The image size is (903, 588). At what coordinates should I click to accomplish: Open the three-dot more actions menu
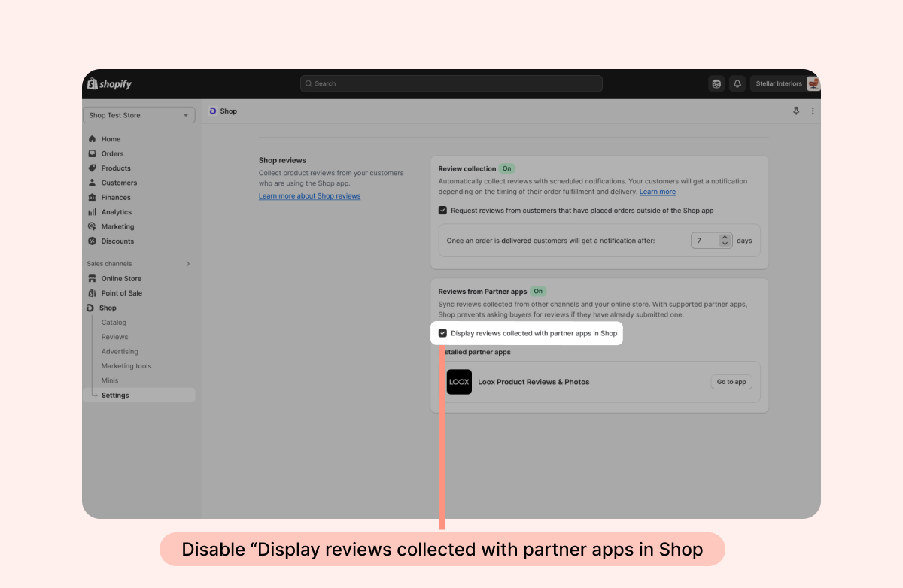(x=813, y=111)
